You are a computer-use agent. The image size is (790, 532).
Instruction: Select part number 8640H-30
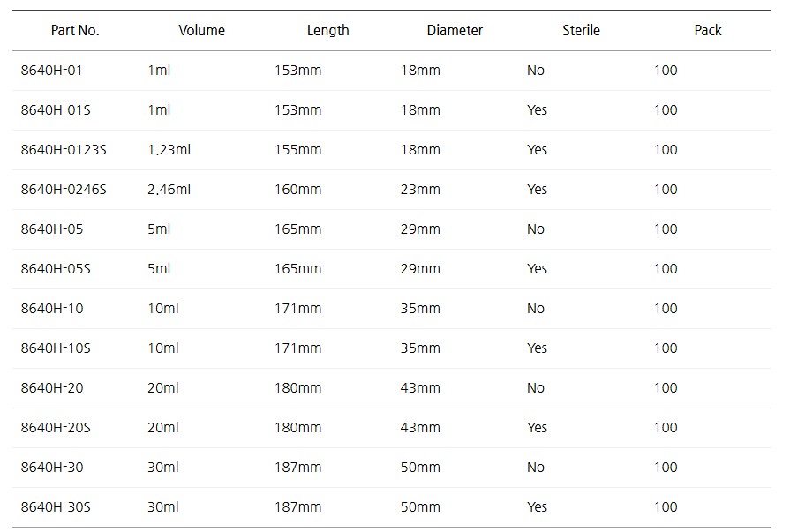click(52, 468)
